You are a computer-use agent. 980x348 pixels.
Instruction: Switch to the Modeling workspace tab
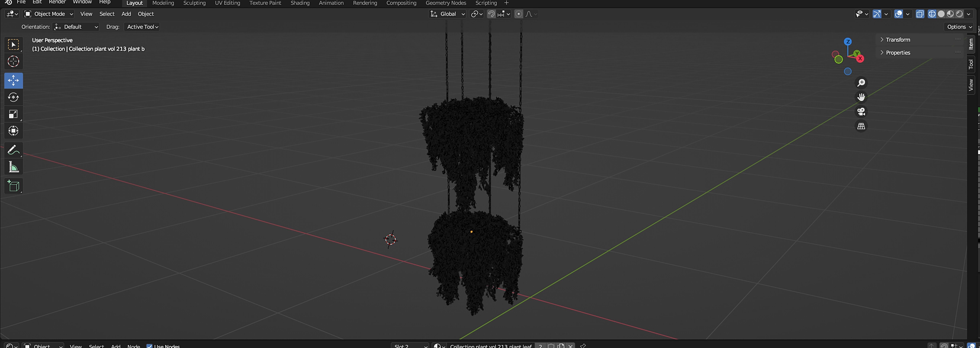163,3
